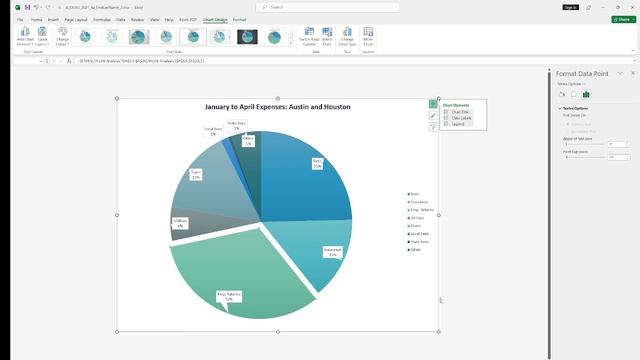Open the Insert tab

(x=53, y=20)
